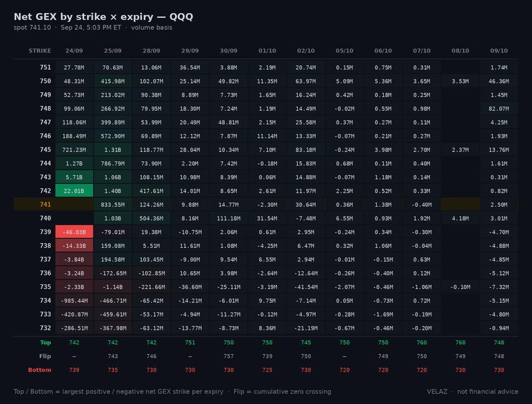Click the -3.84B cell at strike 737

point(74,259)
